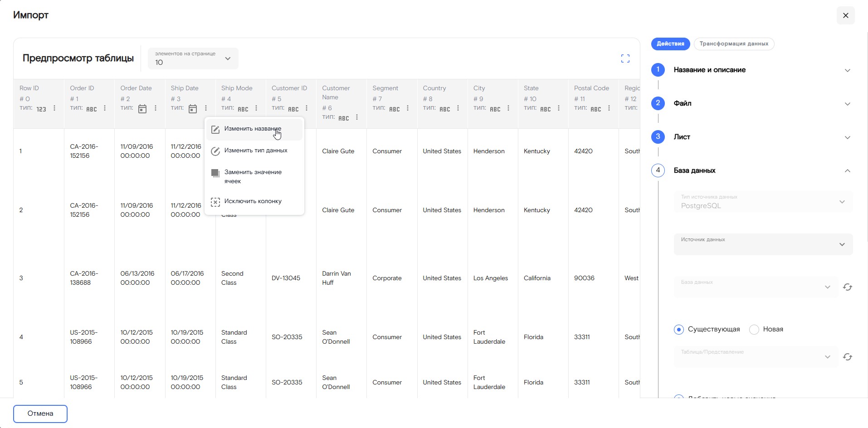Screen dimensions: 868x428
Task: Click the Order Date calendar type icon
Action: (142, 109)
